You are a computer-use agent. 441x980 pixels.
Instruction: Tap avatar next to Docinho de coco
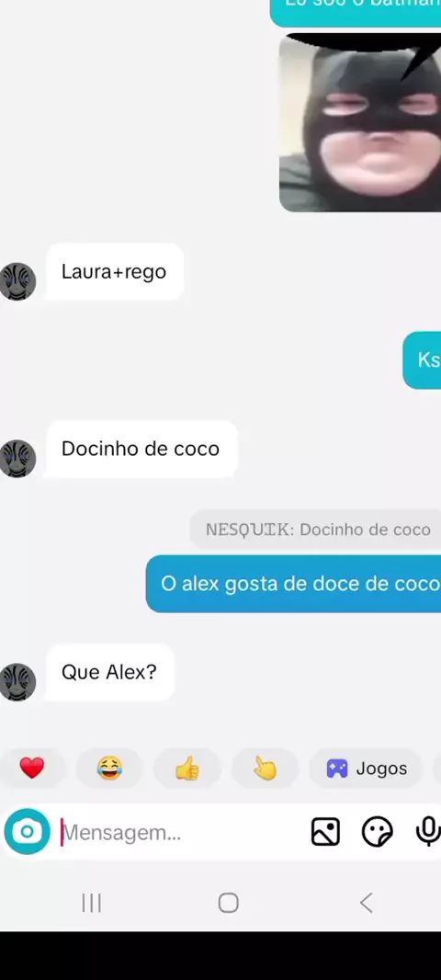(17, 458)
